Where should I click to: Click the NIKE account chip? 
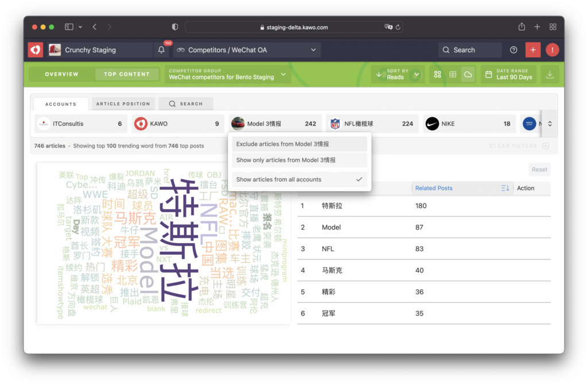tap(469, 124)
